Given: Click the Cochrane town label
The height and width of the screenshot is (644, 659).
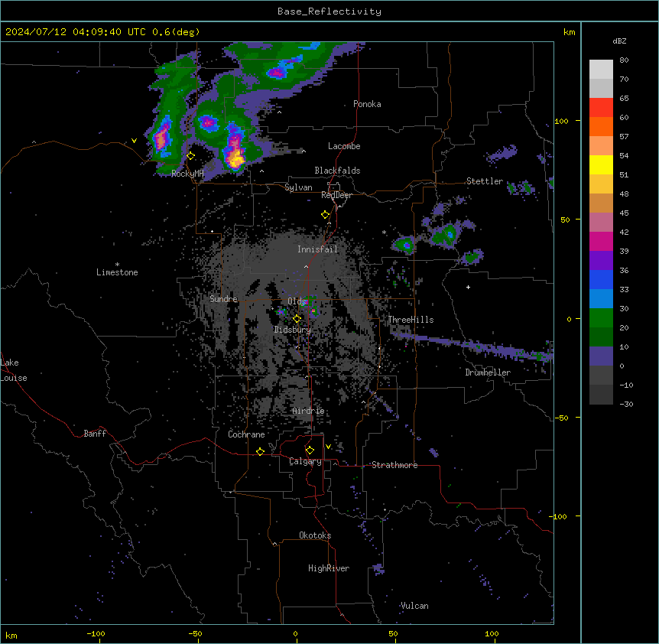Looking at the screenshot, I should (246, 434).
